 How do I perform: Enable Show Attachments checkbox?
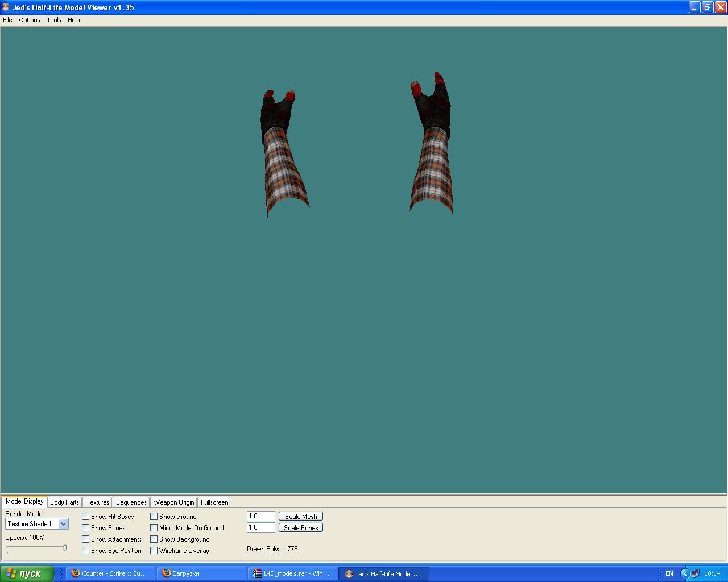point(86,539)
